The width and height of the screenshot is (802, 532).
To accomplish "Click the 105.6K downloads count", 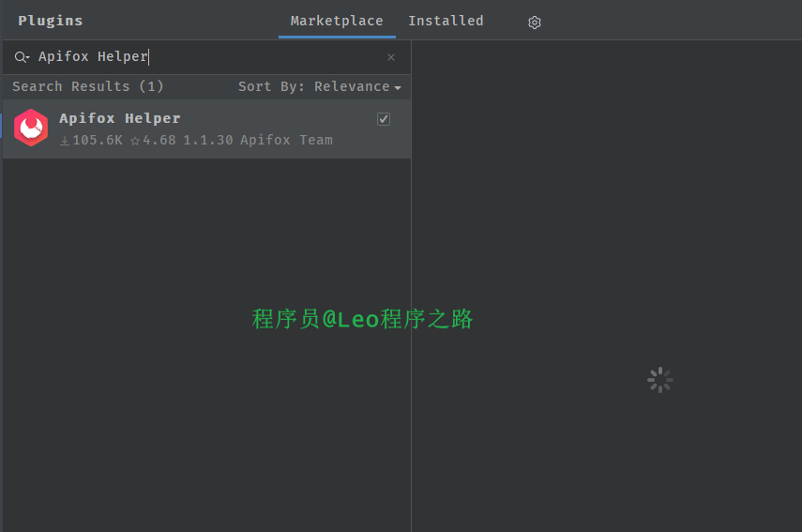I will (x=92, y=140).
